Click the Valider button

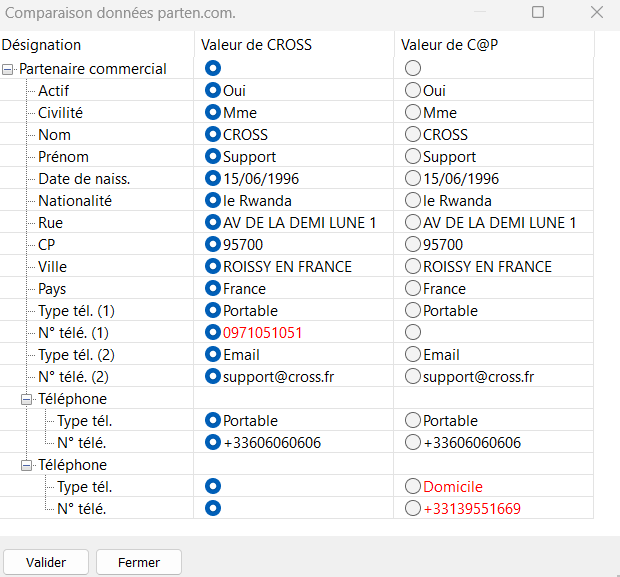pos(46,562)
